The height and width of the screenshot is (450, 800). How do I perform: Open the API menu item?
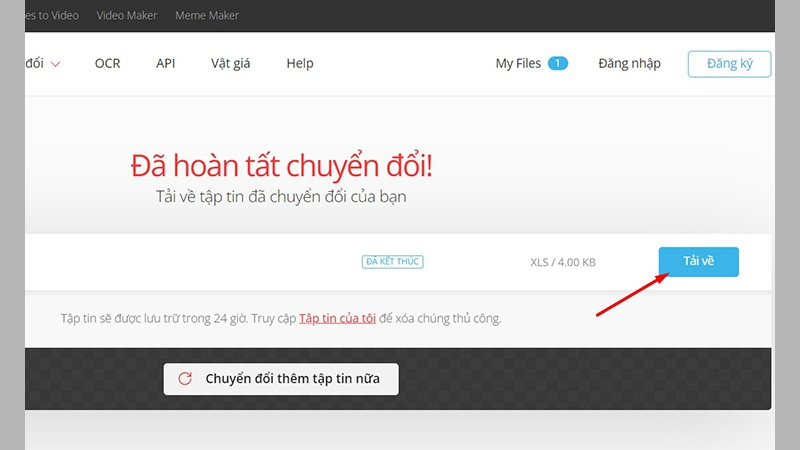click(165, 64)
